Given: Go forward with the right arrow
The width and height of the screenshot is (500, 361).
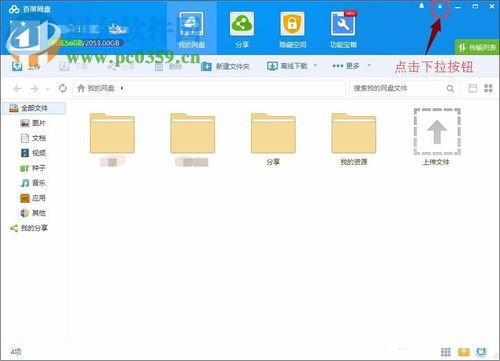Looking at the screenshot, I should point(34,88).
